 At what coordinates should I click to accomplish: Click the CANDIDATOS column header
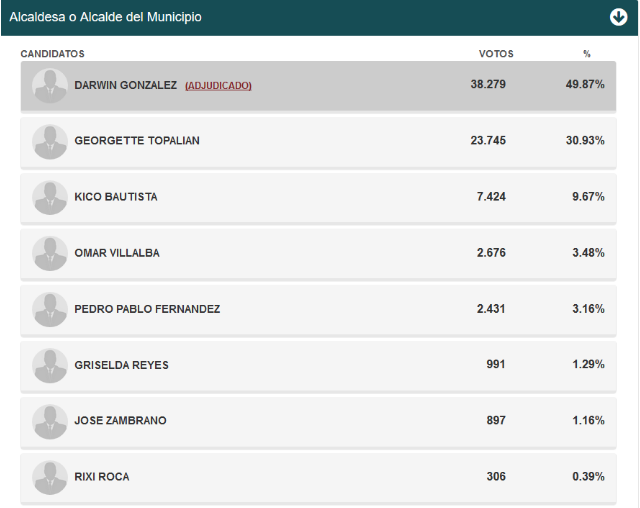(53, 54)
